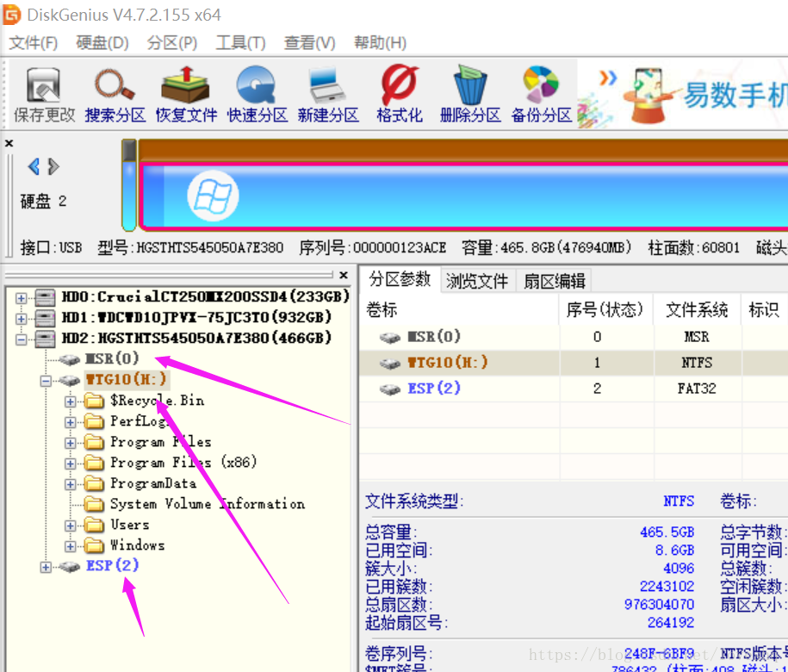
Task: Select the Program Files (x86) folder
Action: tap(183, 463)
